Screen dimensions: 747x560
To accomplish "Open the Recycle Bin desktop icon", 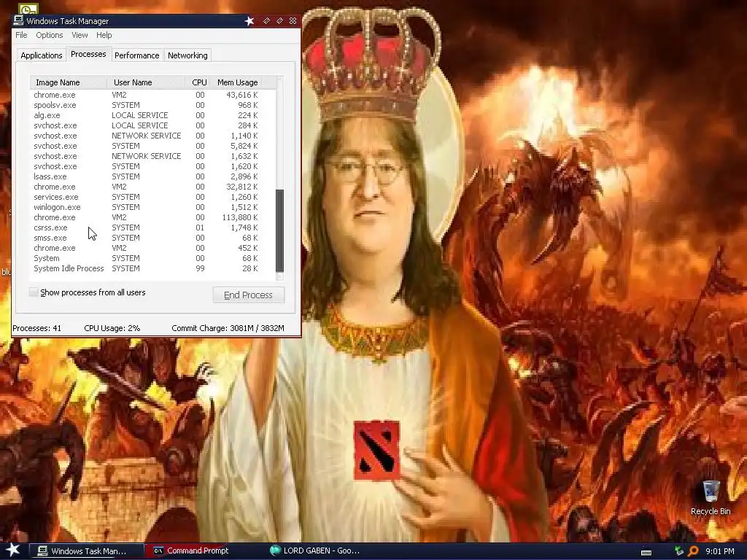I will 711,497.
